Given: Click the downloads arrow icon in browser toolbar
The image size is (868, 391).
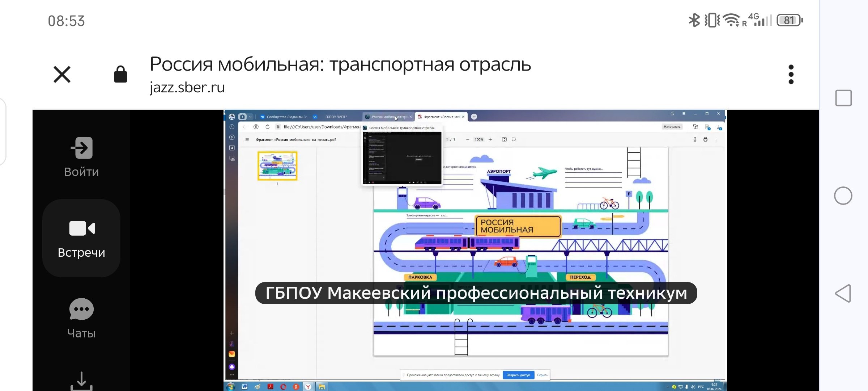Looking at the screenshot, I should click(x=719, y=127).
